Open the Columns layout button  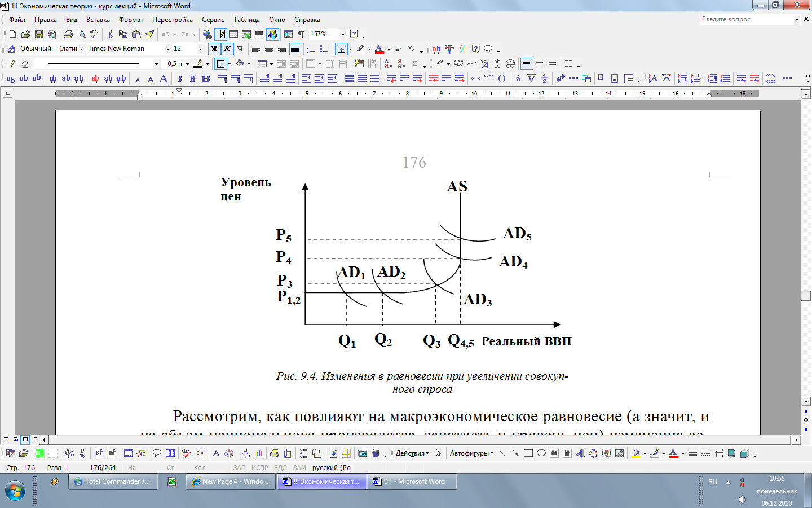[x=259, y=34]
